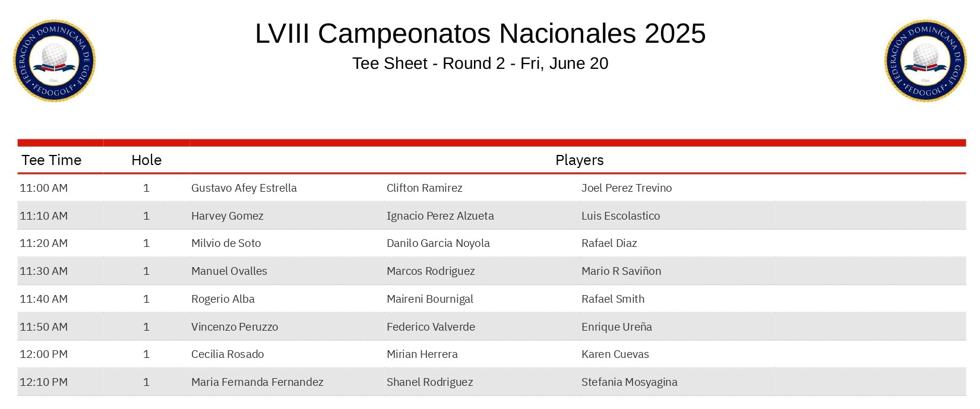The width and height of the screenshot is (980, 409).
Task: Click the 11:00 AM tee time
Action: pyautogui.click(x=43, y=188)
